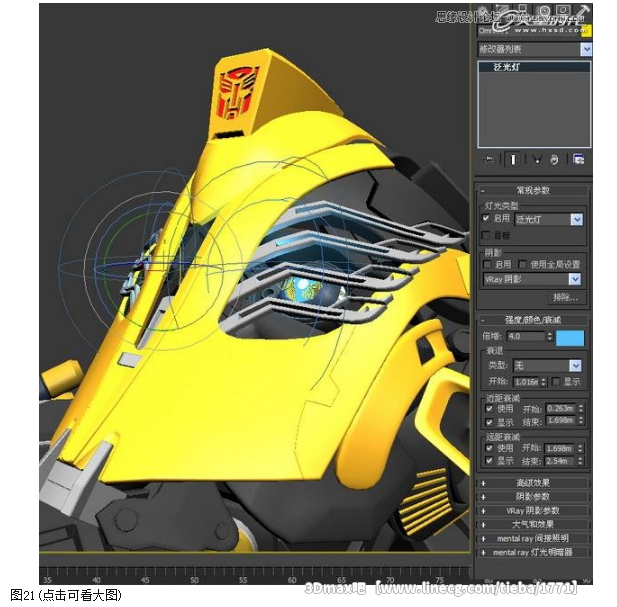
Task: Open Configure Modifier Sets icon
Action: 578,159
